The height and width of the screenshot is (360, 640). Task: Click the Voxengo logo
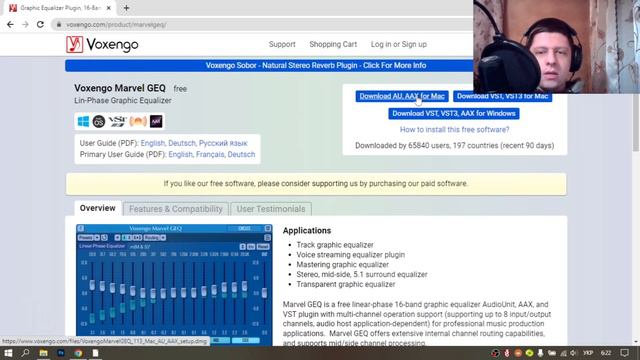(x=102, y=44)
